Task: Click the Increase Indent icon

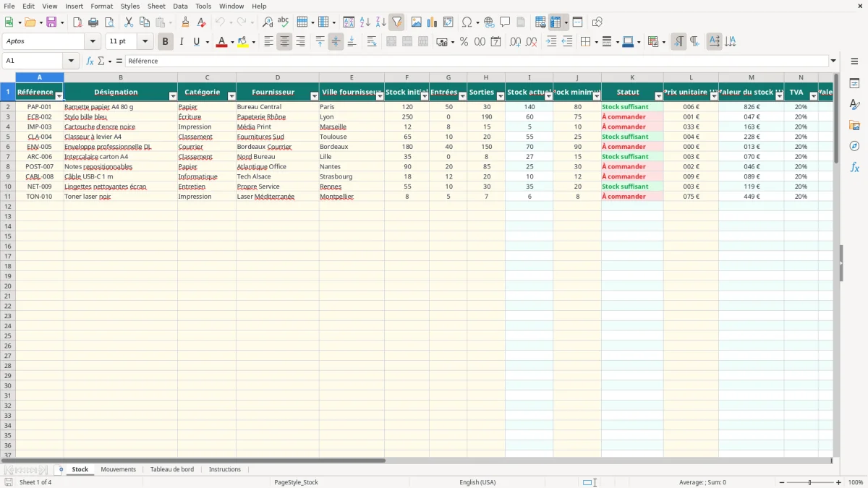Action: (551, 42)
